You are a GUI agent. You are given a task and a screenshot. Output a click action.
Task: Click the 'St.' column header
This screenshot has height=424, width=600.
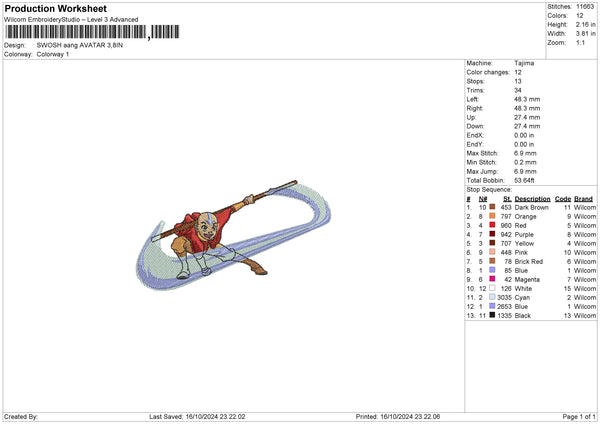click(507, 199)
